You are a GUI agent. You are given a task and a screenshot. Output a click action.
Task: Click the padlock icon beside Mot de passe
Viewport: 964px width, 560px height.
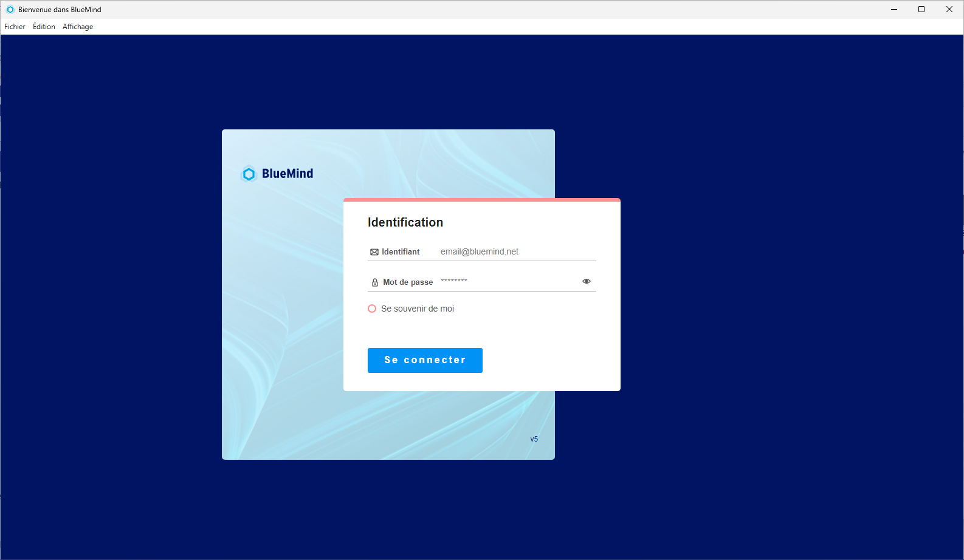pyautogui.click(x=375, y=282)
